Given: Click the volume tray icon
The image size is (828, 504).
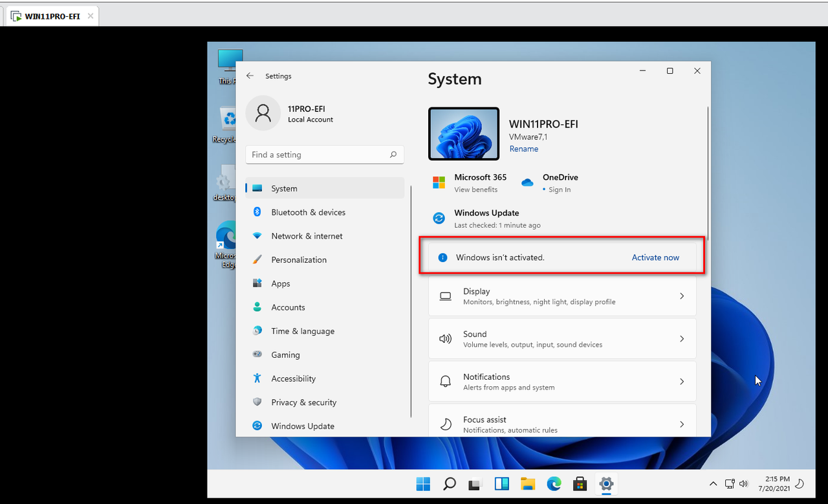Looking at the screenshot, I should (x=743, y=483).
